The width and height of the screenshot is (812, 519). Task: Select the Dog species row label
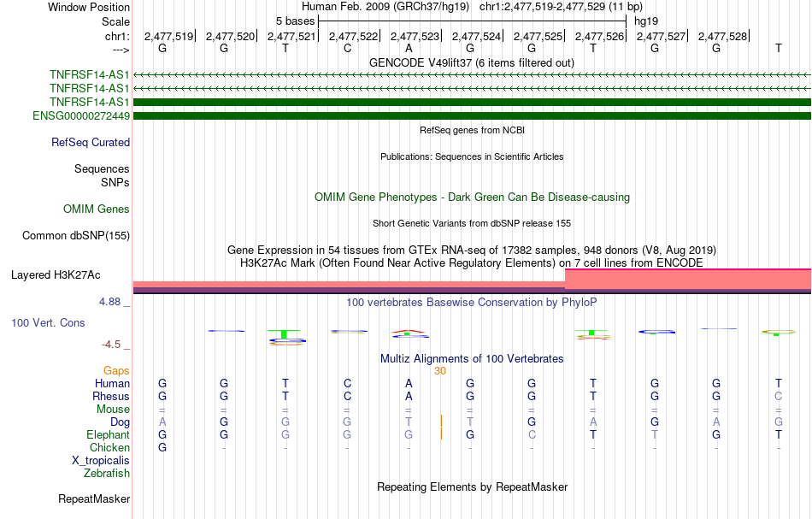pos(120,422)
